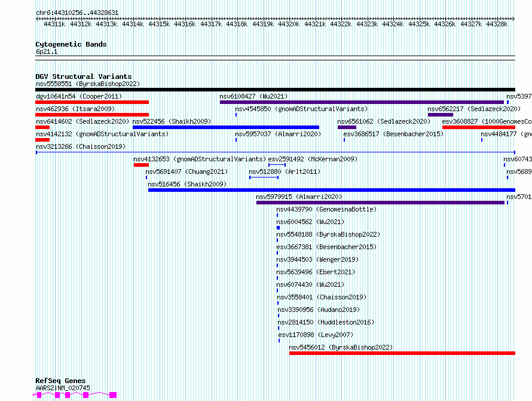
Task: Click nsv4132653 (gnomADStructuralVariants) label
Action: [x=200, y=159]
